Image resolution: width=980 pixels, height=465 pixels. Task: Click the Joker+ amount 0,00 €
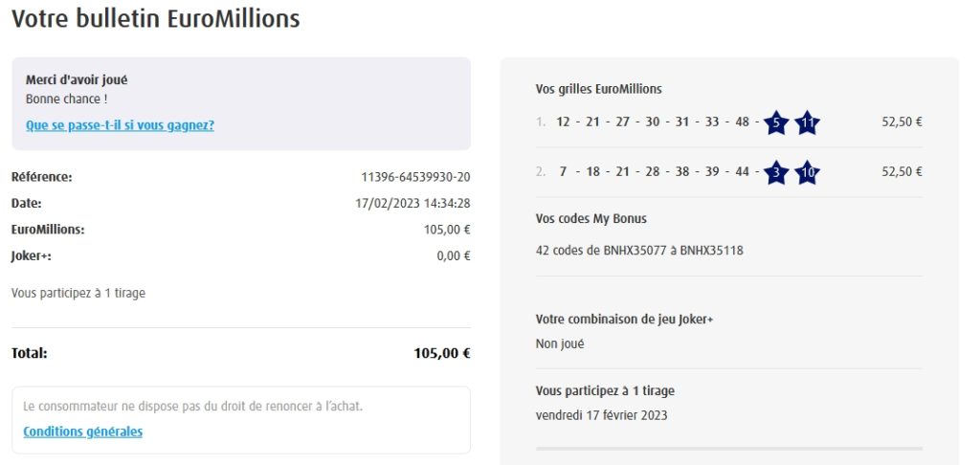click(453, 255)
